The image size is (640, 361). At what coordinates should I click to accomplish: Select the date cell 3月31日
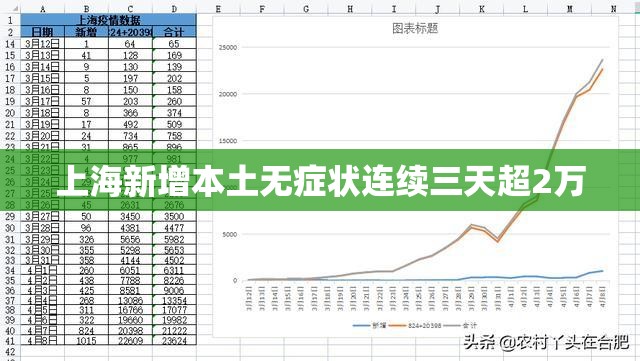(x=42, y=260)
